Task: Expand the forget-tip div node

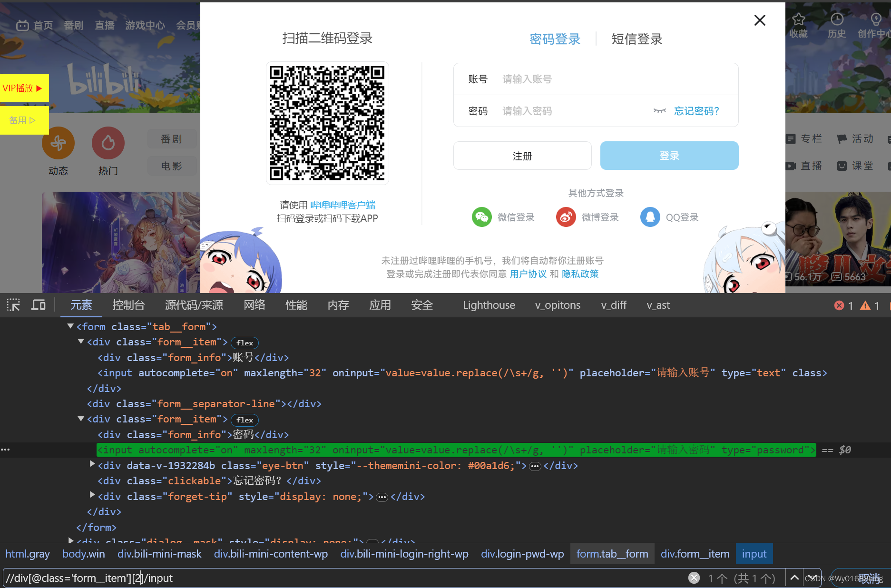Action: (92, 495)
